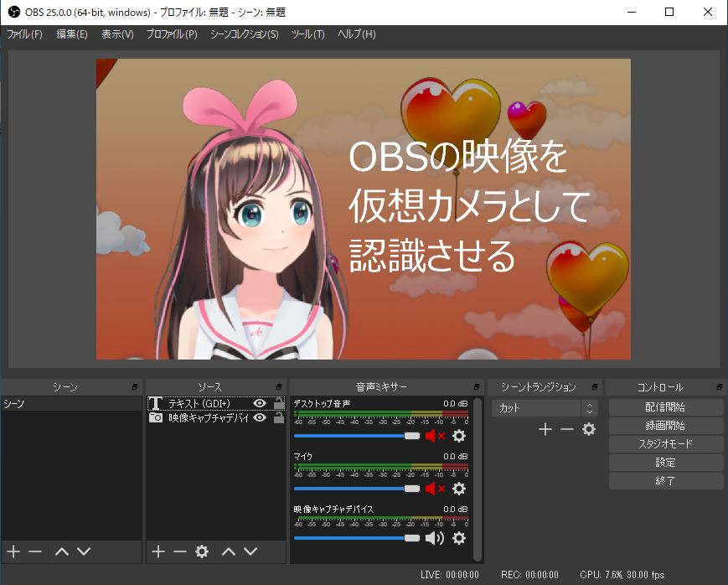Viewport: 728px width, 585px height.
Task: Click the テキスト (GDI+) source T icon
Action: (156, 403)
